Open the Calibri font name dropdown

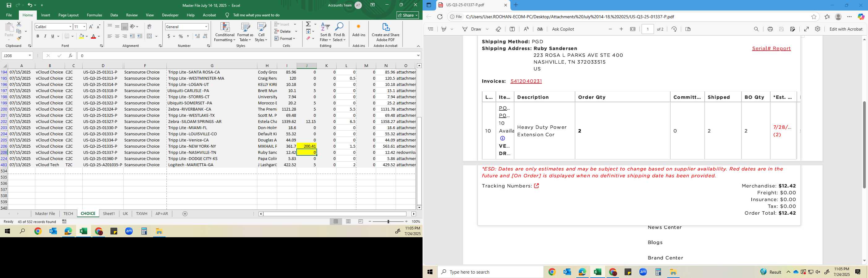point(71,27)
